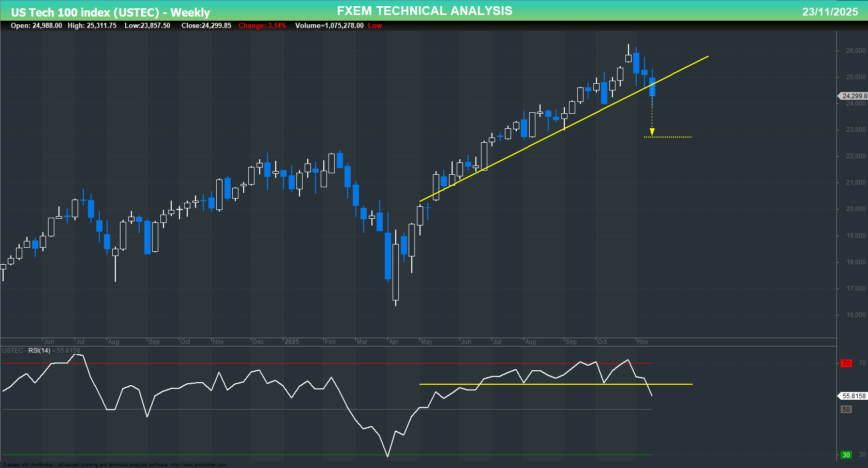
Task: Click the 24,299.8 price marker on the right axis
Action: tap(852, 96)
